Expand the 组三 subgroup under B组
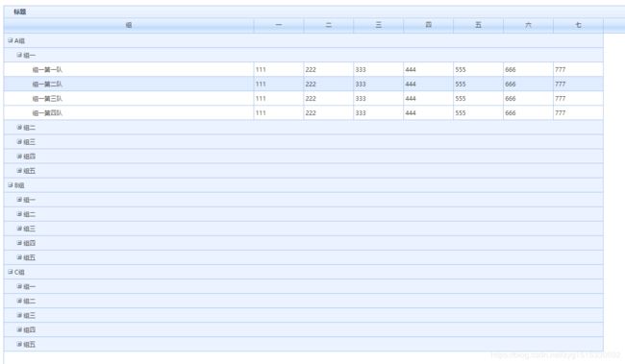625x364 pixels. [19, 229]
